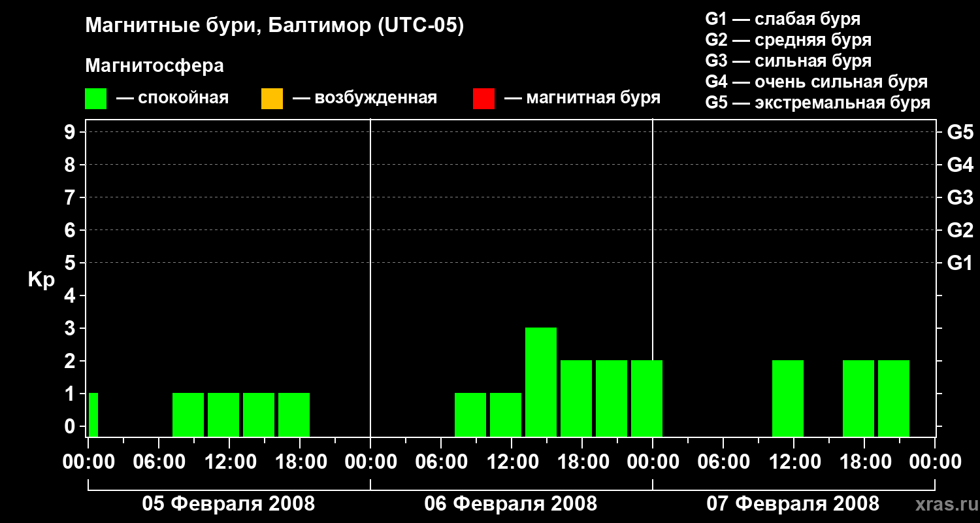Click the chart title 'Магнитные бури, Балтимор (UTC-05)'
980x523 pixels.
pyautogui.click(x=274, y=27)
